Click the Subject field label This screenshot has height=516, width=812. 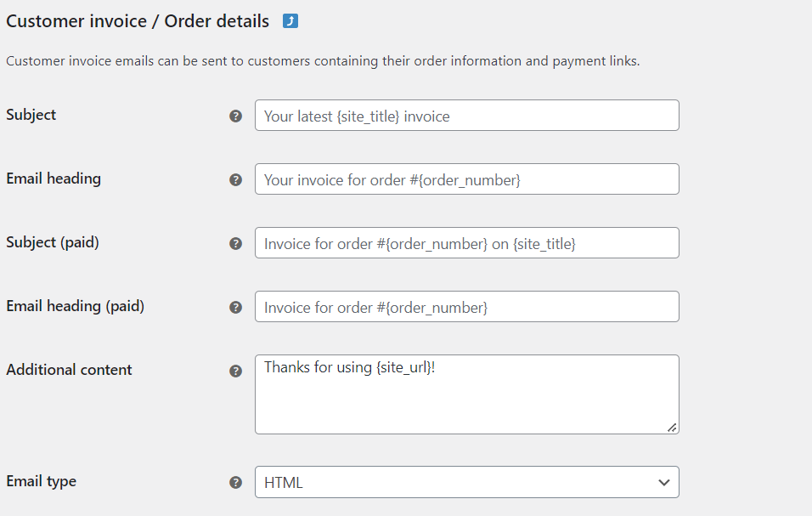[31, 115]
